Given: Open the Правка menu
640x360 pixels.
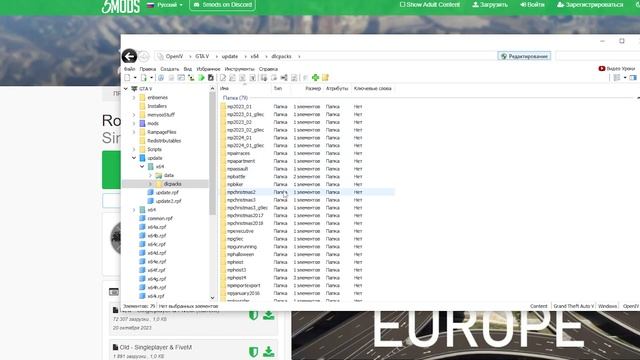Looking at the screenshot, I should coord(147,69).
